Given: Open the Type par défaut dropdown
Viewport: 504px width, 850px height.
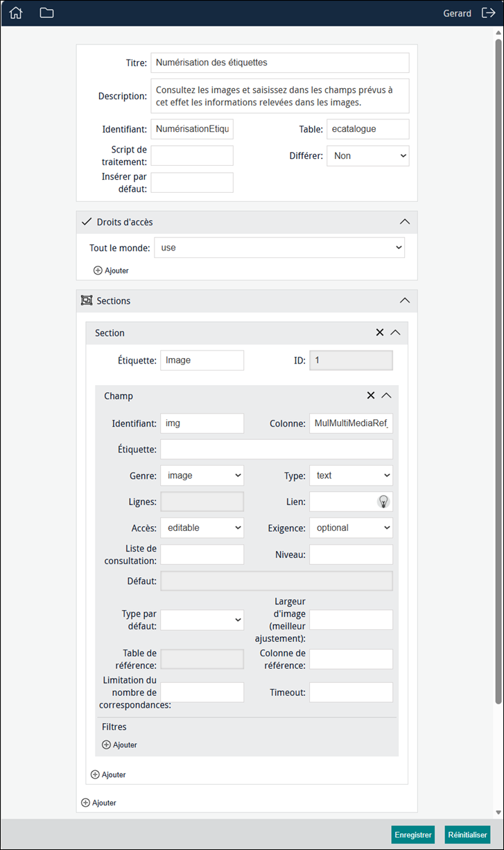Looking at the screenshot, I should (x=202, y=620).
